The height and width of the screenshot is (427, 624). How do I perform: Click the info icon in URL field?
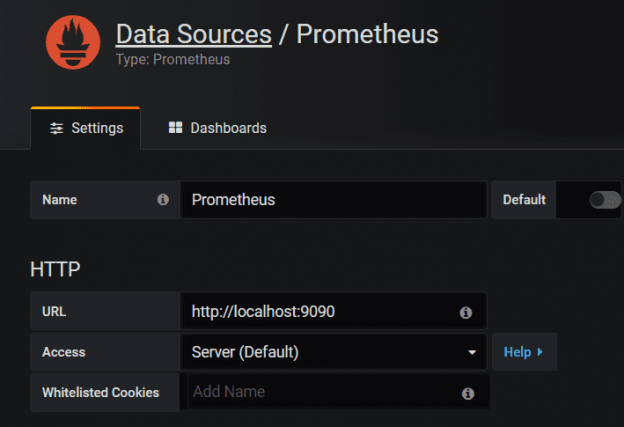click(465, 312)
